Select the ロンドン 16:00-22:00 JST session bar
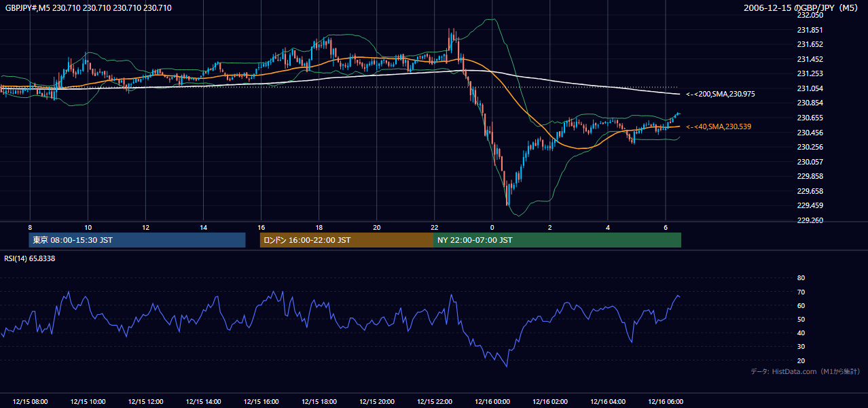Viewport: 868px width, 408px height. point(346,240)
